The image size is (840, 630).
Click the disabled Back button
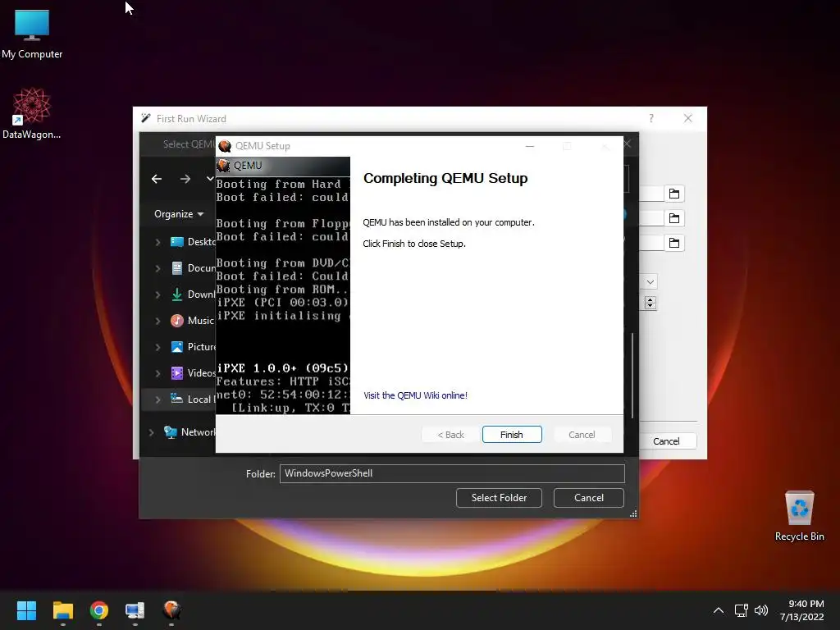point(450,435)
